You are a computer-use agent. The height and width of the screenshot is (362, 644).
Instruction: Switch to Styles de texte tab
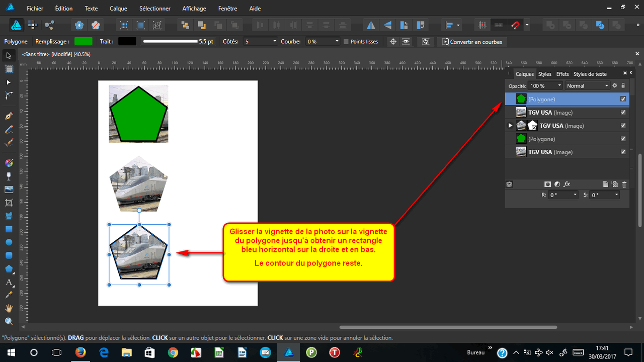point(590,74)
